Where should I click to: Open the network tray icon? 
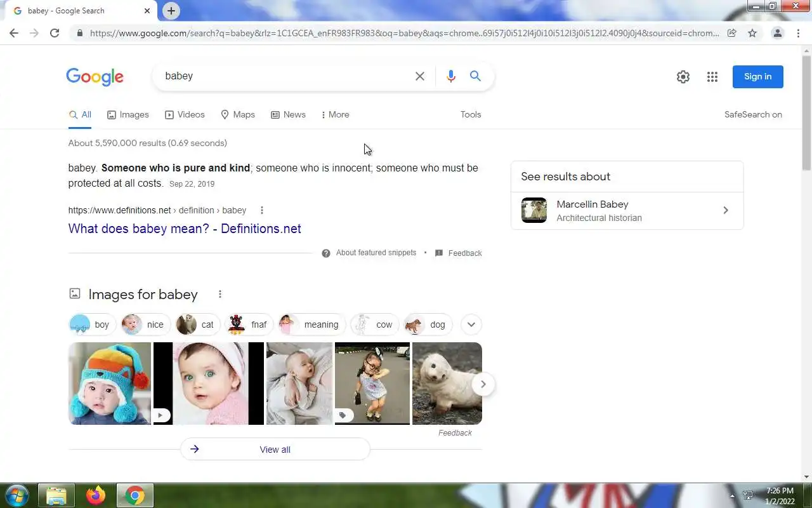pos(748,495)
